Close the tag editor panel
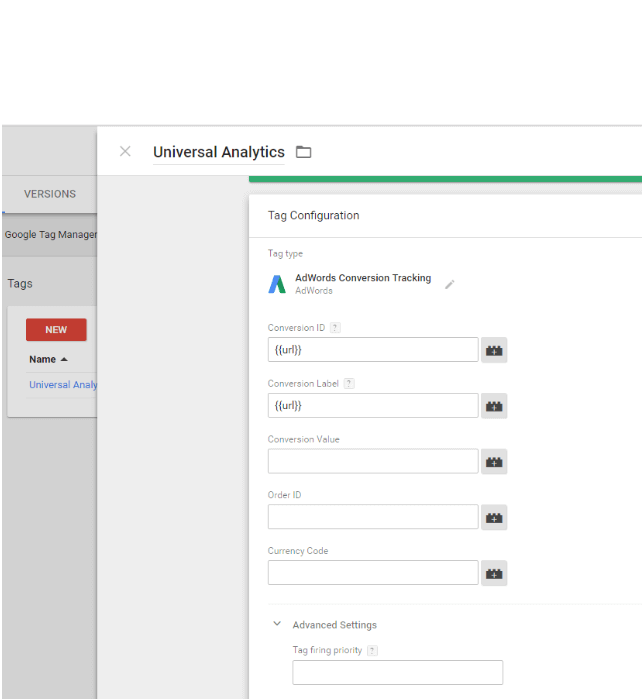644x699 pixels. [125, 152]
